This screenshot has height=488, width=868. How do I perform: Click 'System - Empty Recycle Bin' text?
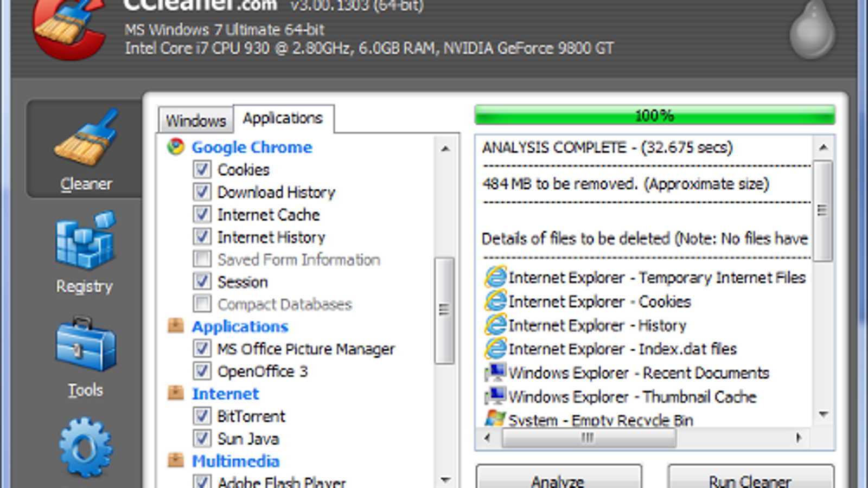601,420
